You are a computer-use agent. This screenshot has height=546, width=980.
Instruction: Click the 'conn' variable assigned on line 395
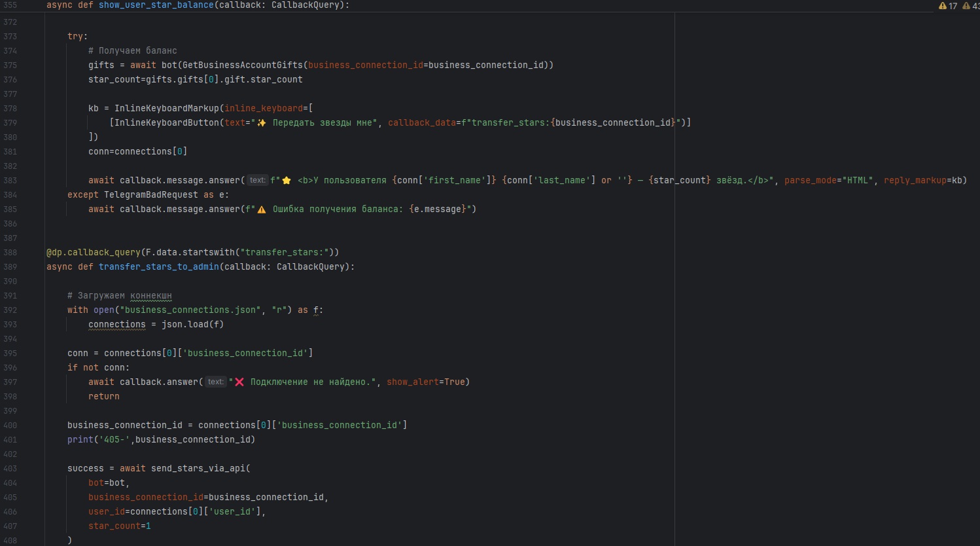pyautogui.click(x=78, y=353)
